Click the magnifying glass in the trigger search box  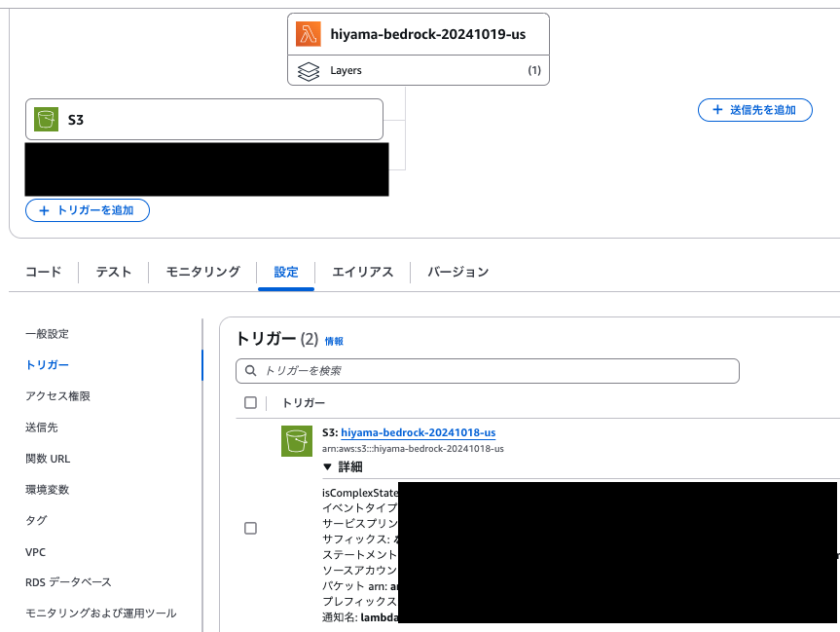point(249,371)
